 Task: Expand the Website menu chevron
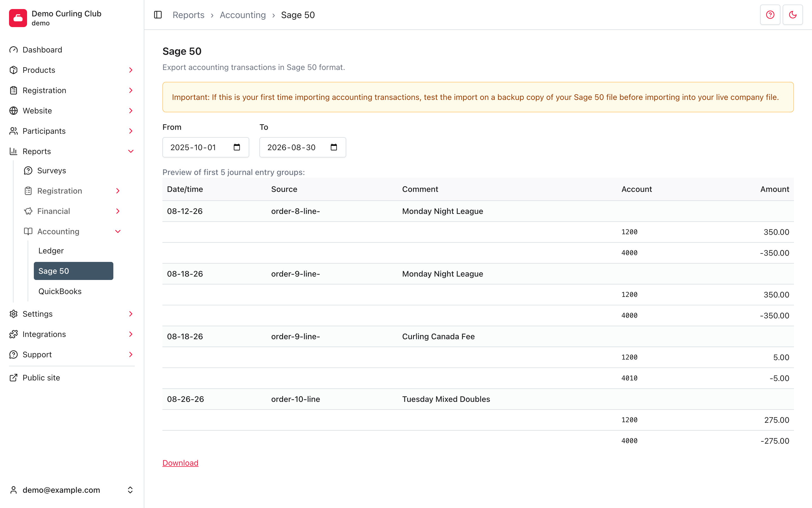(x=131, y=111)
